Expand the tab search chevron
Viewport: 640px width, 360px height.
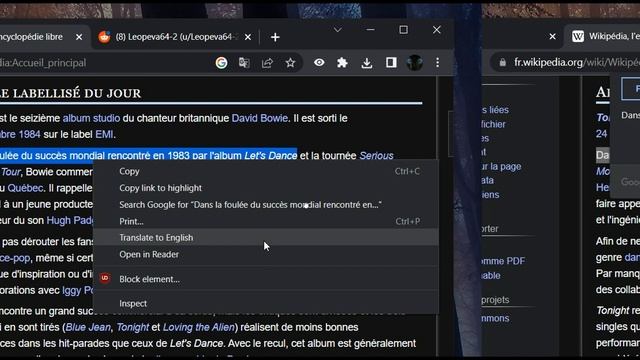coord(338,30)
